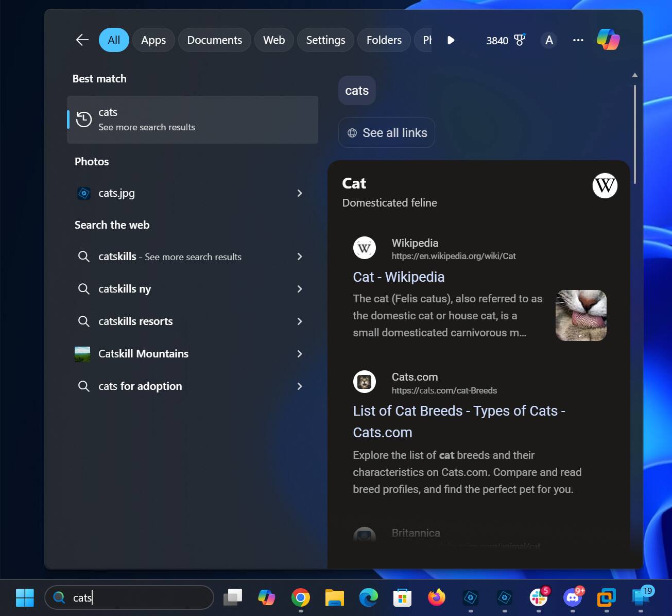Click search icon beside catskills ny

tap(83, 289)
